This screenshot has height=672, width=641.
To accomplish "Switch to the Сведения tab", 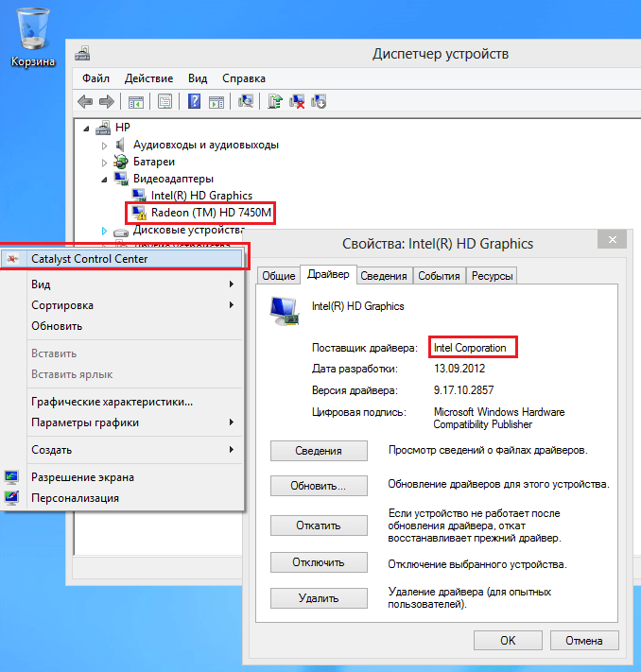I will [384, 276].
